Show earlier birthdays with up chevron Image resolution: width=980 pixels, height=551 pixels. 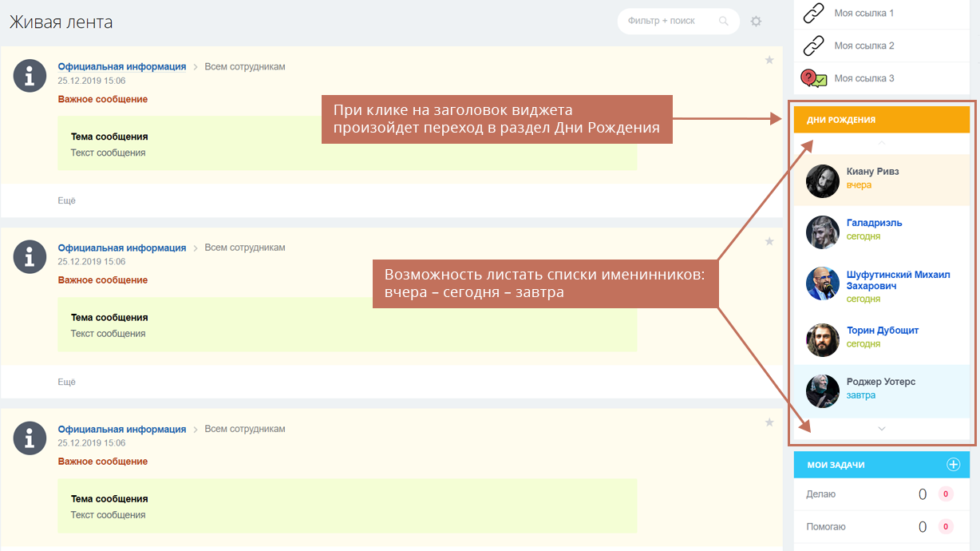click(x=882, y=143)
